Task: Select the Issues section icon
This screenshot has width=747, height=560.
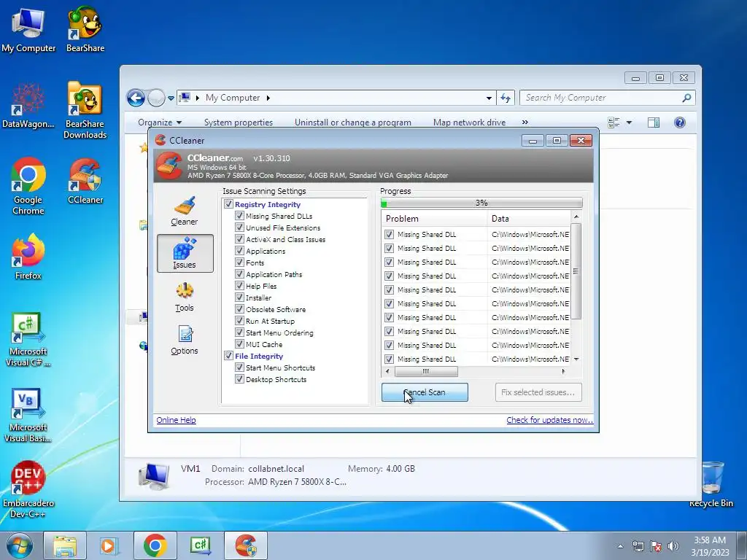Action: point(185,253)
